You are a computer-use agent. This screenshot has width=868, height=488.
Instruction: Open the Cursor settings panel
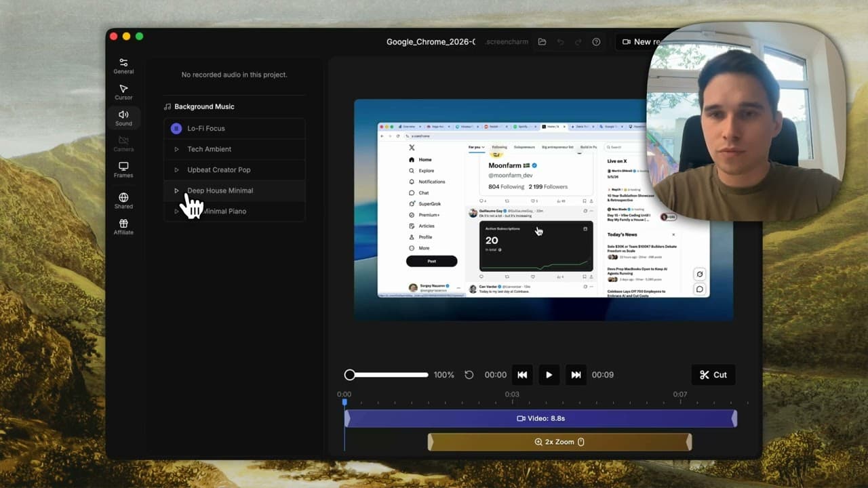(x=123, y=92)
